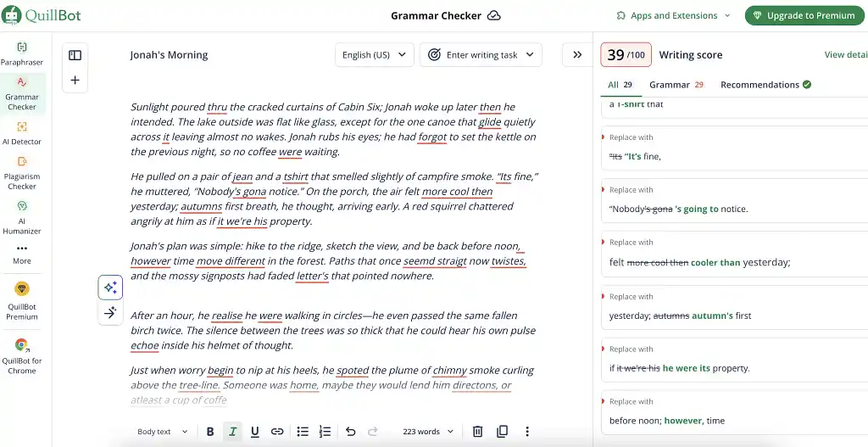Click the underlined word "letter's"
This screenshot has height=447, width=868.
[x=312, y=276]
